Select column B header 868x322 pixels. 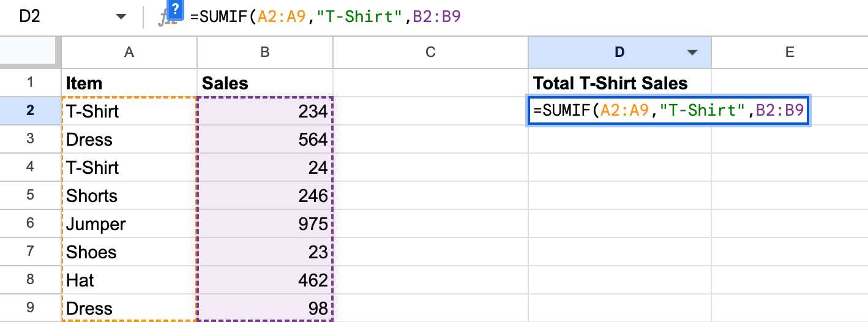pos(265,53)
